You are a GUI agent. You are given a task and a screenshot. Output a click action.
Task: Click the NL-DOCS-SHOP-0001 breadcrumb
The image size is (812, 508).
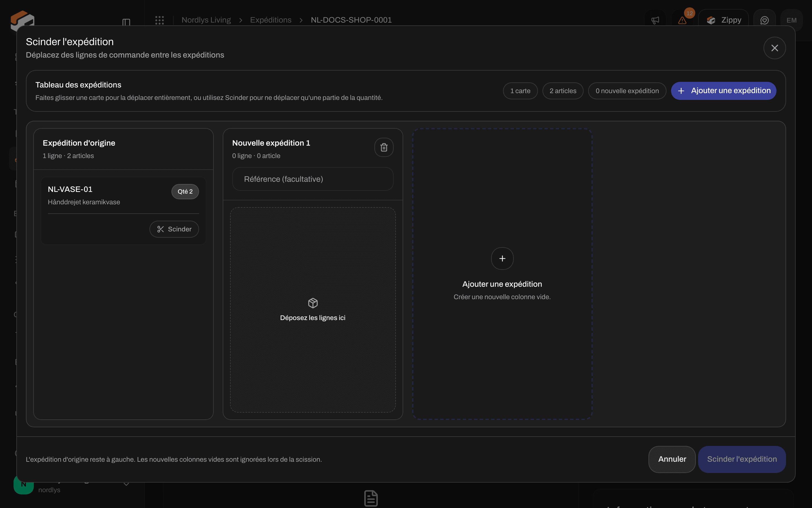point(351,20)
